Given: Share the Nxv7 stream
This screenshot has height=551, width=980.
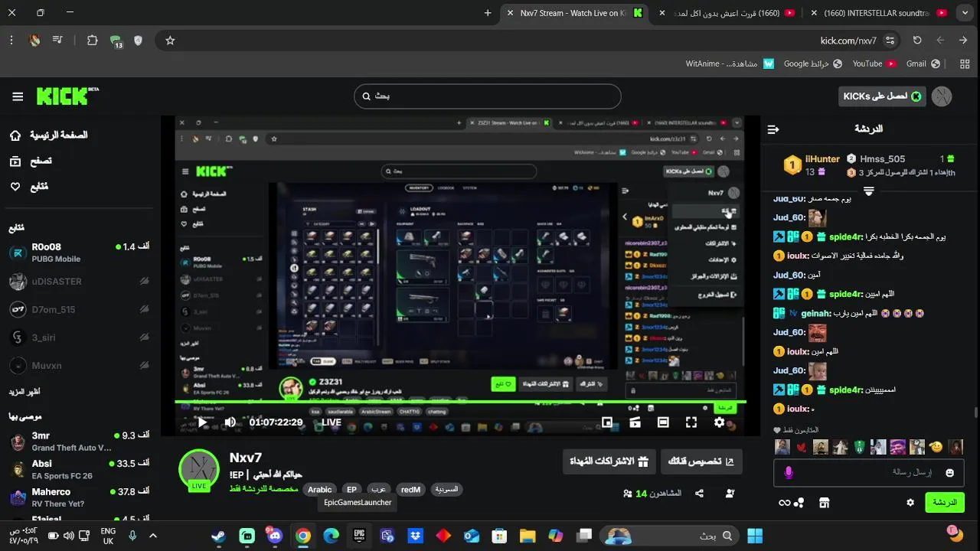Looking at the screenshot, I should pyautogui.click(x=699, y=494).
